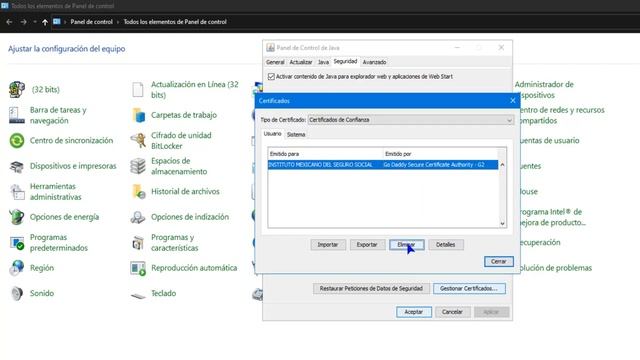Select the Usuario certificates tab
The width and height of the screenshot is (640, 360).
point(272,134)
